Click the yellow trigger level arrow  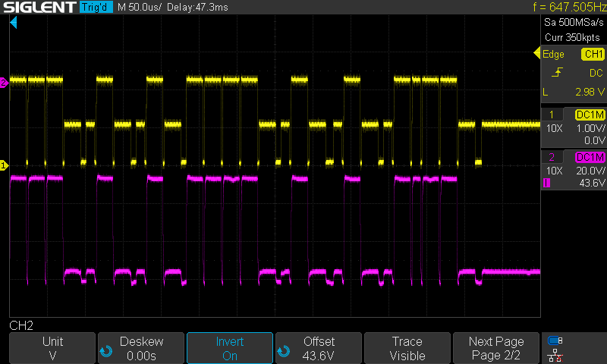tap(536, 53)
